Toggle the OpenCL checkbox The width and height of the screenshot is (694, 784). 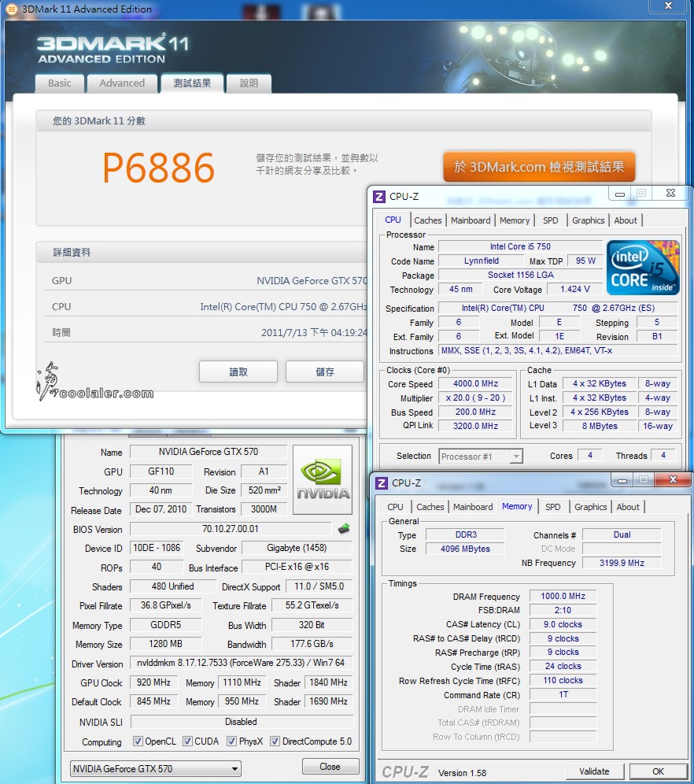pyautogui.click(x=138, y=741)
